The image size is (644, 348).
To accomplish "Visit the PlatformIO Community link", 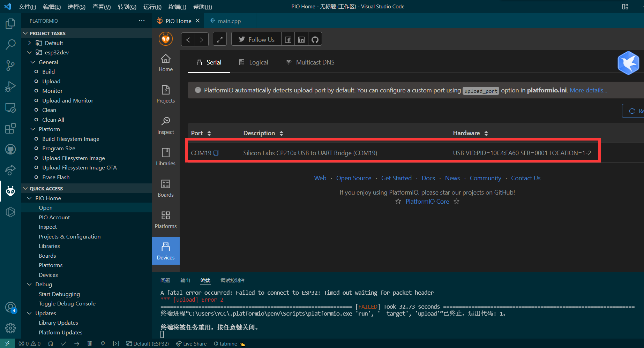I will [485, 178].
